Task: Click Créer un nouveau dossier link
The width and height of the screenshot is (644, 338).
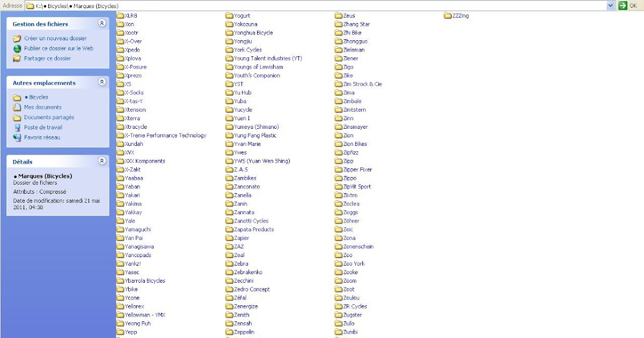Action: [x=55, y=39]
